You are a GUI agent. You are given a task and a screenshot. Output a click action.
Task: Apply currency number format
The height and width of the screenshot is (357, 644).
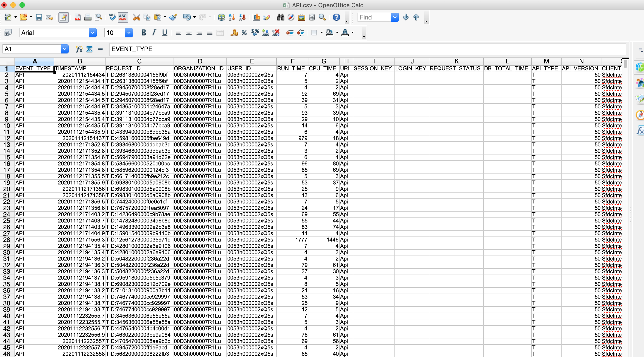tap(234, 33)
